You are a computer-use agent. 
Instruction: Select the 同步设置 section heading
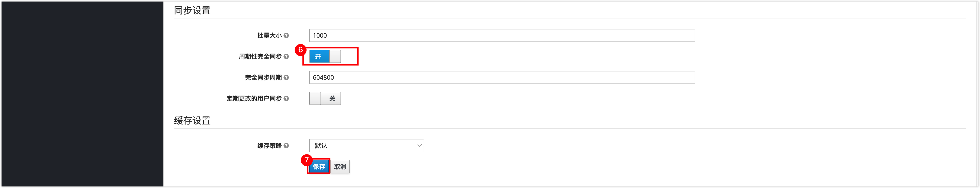[x=192, y=10]
